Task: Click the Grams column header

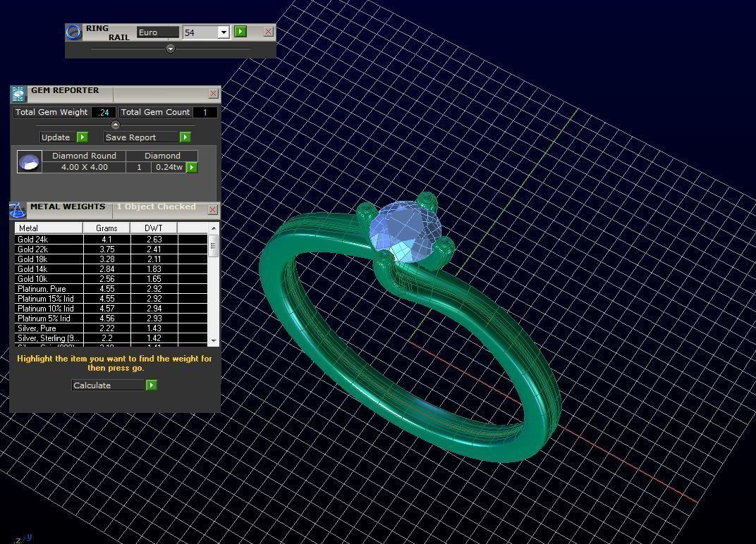Action: click(106, 228)
